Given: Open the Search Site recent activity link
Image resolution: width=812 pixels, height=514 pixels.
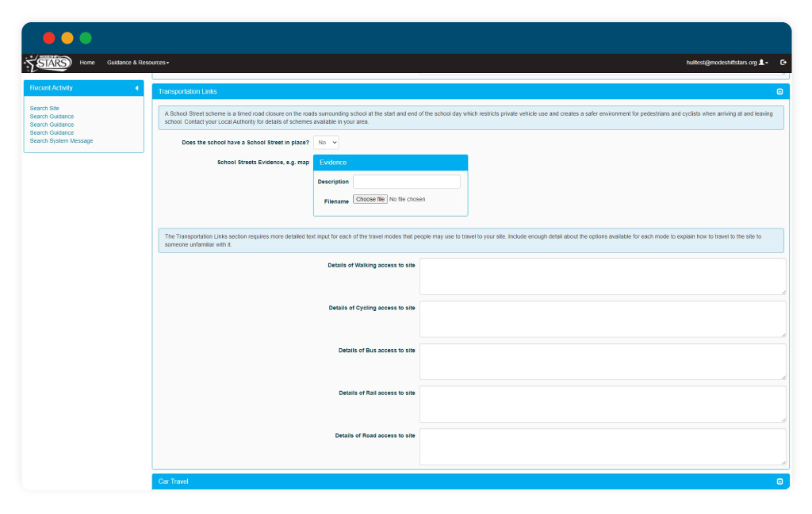Looking at the screenshot, I should click(x=44, y=109).
